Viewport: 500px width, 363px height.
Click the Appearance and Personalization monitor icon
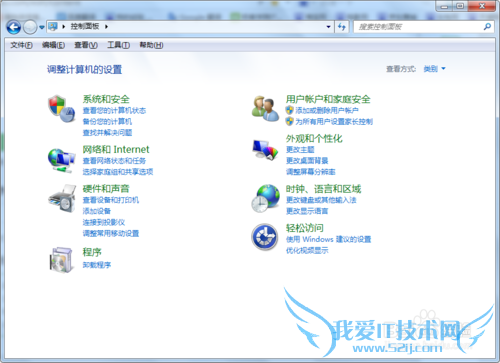(x=265, y=150)
